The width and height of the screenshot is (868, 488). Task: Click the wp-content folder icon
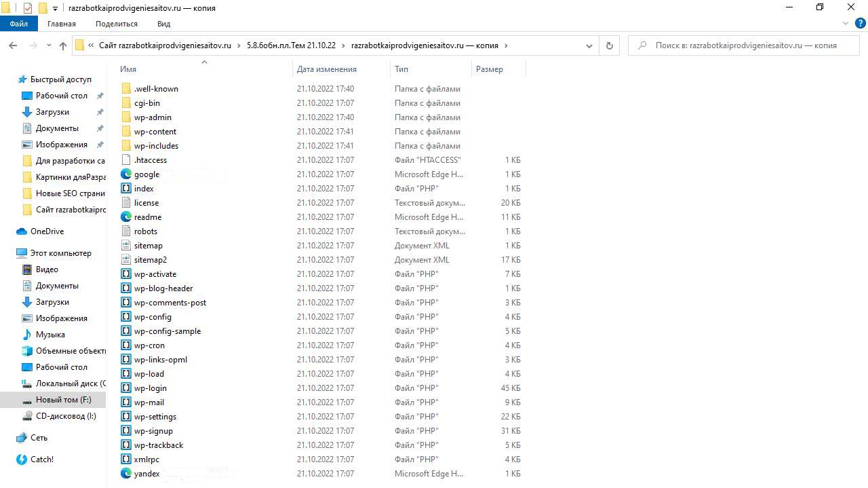tap(126, 132)
